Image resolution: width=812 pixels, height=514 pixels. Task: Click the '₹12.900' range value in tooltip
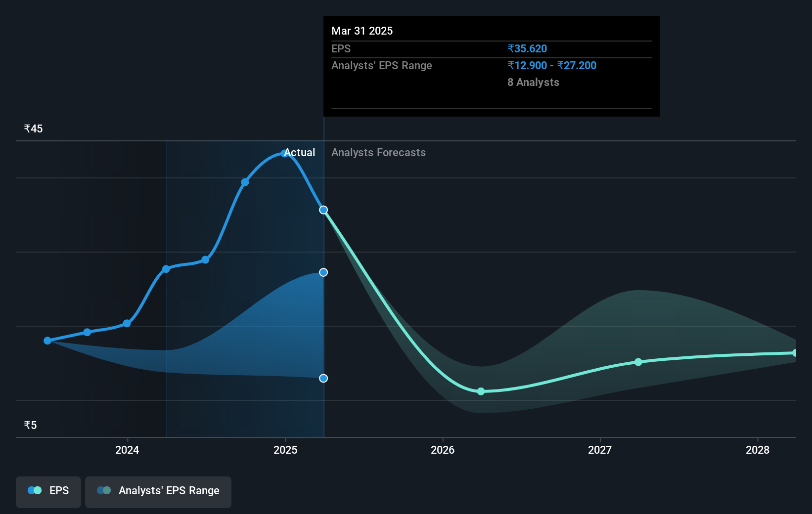pos(527,65)
